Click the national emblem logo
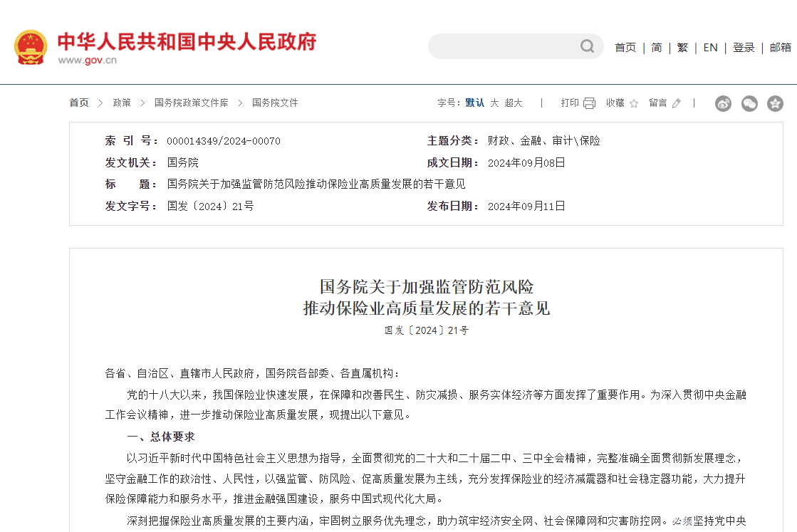797x532 pixels. [x=31, y=47]
